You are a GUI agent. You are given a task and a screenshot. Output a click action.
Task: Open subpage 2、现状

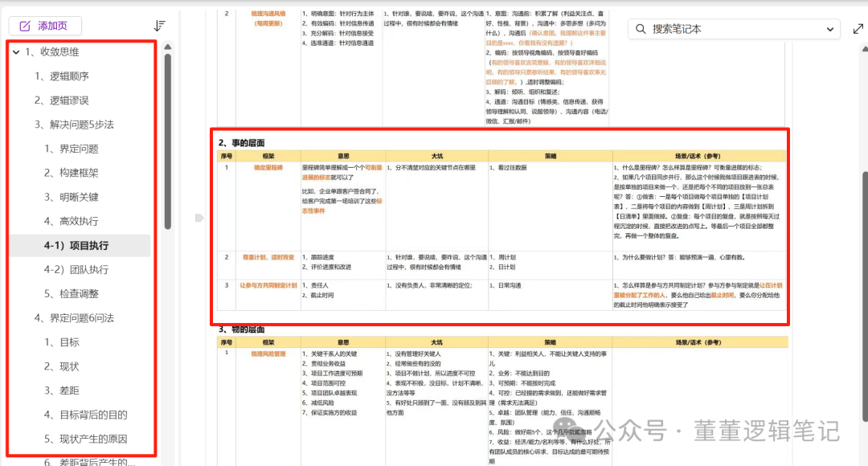(x=61, y=366)
